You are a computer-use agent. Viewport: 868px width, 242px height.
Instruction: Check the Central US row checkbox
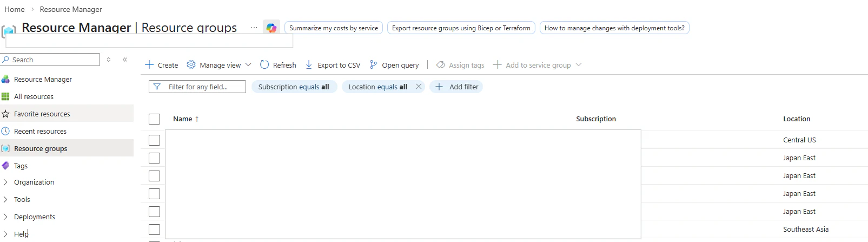[154, 140]
